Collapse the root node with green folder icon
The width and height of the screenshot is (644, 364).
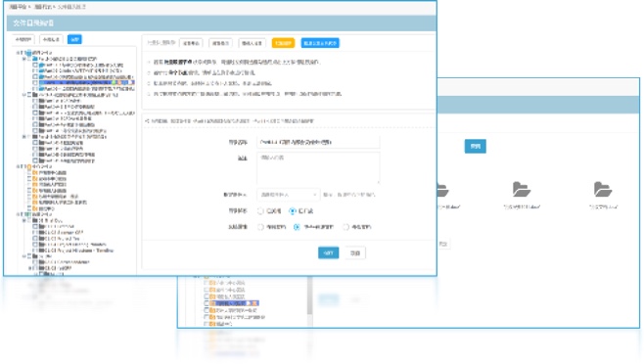coord(19,214)
